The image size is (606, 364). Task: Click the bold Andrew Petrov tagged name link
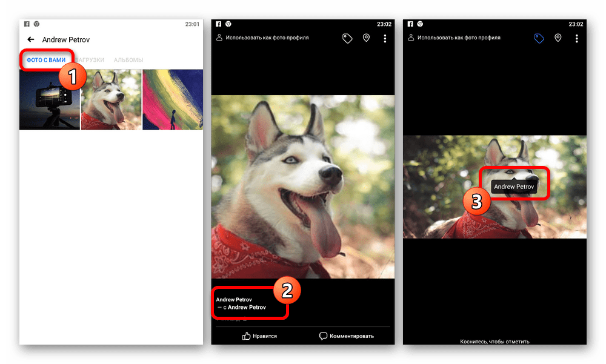click(x=247, y=308)
